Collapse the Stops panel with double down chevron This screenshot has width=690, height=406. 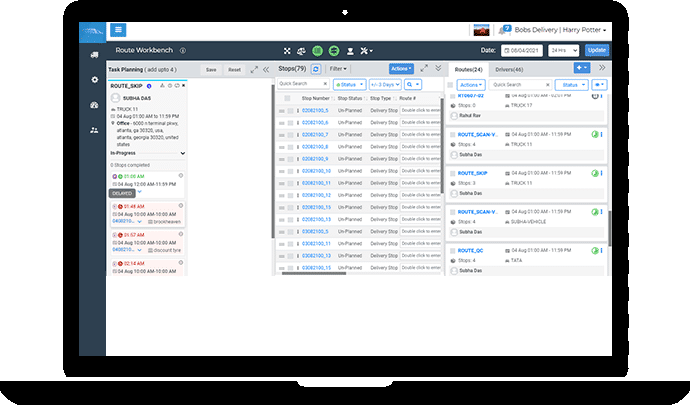pos(438,68)
